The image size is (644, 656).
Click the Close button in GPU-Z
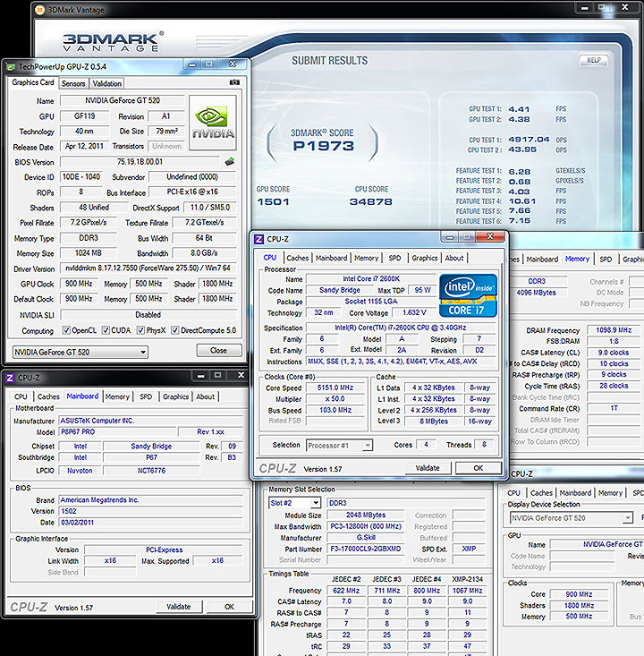219,350
